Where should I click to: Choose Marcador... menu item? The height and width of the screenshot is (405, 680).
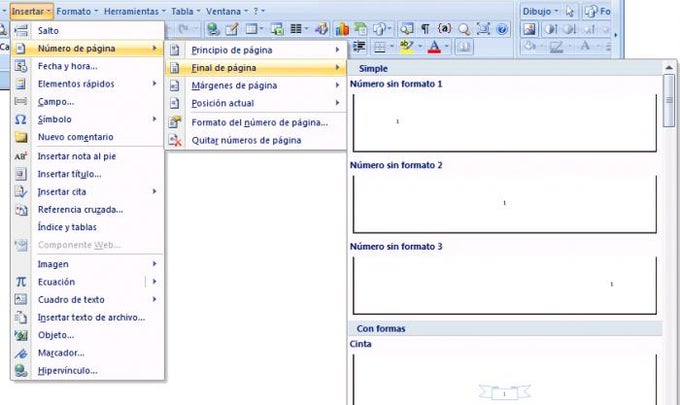tap(87, 353)
